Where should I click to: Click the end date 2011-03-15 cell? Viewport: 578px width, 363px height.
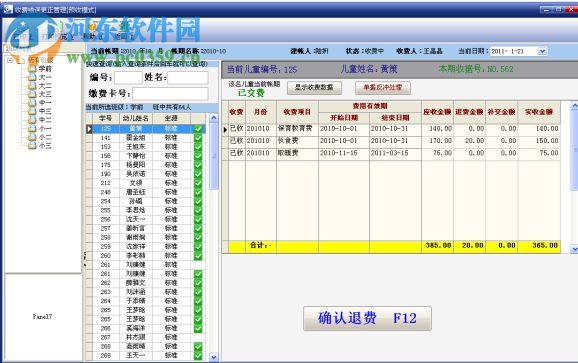pos(396,153)
